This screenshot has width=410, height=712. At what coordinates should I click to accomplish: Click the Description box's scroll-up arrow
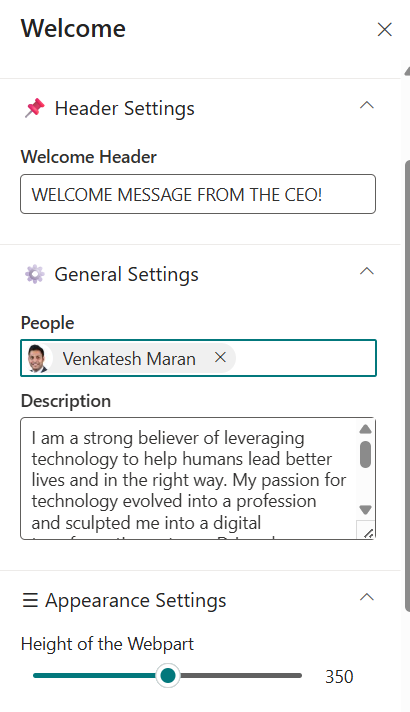coord(366,429)
